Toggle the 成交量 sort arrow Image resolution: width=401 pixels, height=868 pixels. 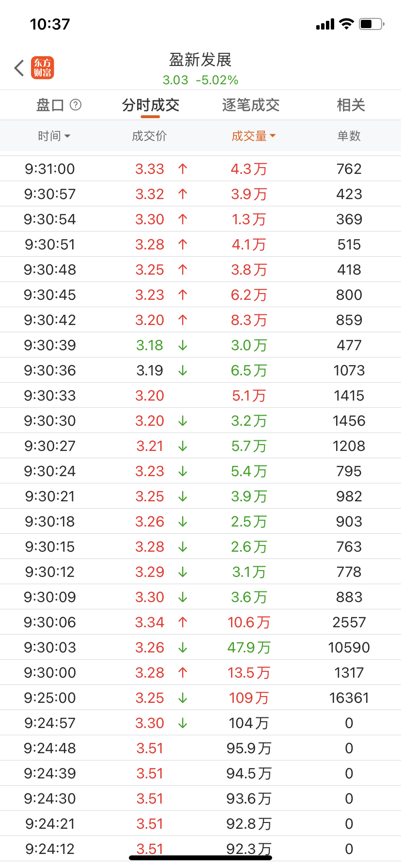(x=273, y=136)
